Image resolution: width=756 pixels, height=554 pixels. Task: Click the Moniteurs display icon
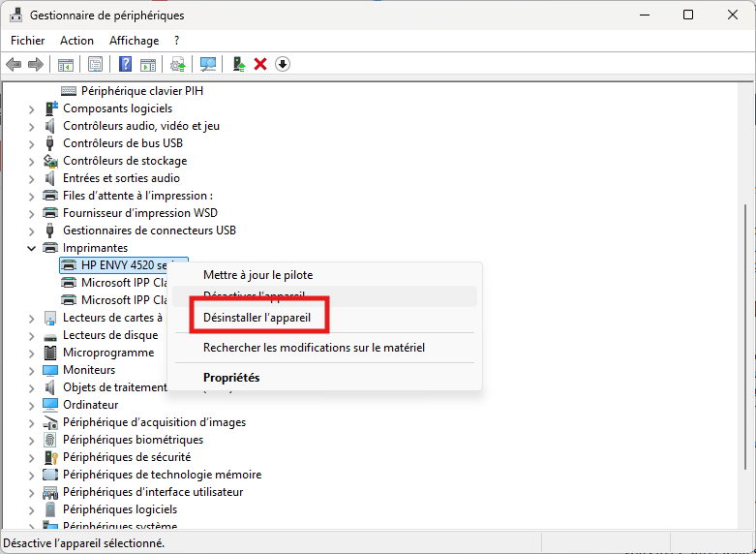coord(50,370)
